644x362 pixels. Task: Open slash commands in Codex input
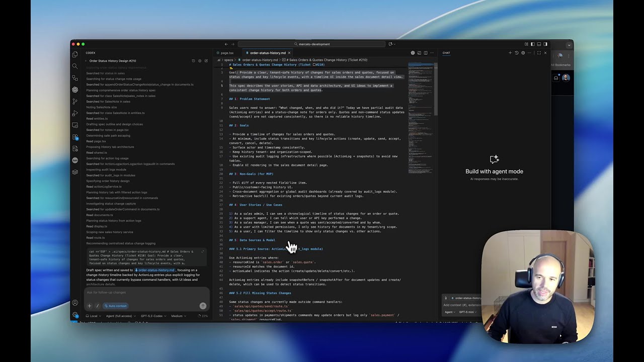(x=97, y=306)
